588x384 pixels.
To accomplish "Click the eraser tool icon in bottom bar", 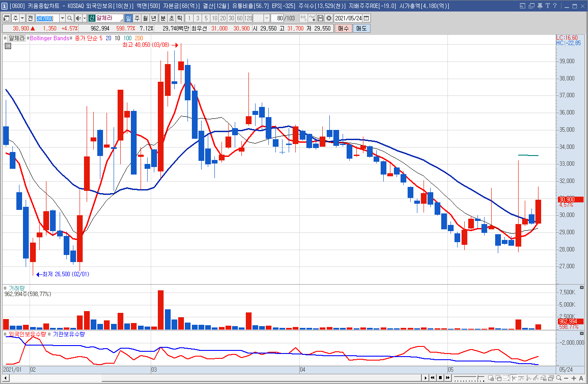I will click(543, 378).
